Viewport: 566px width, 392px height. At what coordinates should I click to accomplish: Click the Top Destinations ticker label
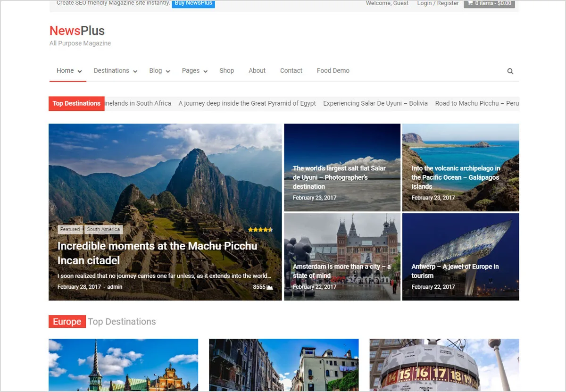tap(76, 104)
